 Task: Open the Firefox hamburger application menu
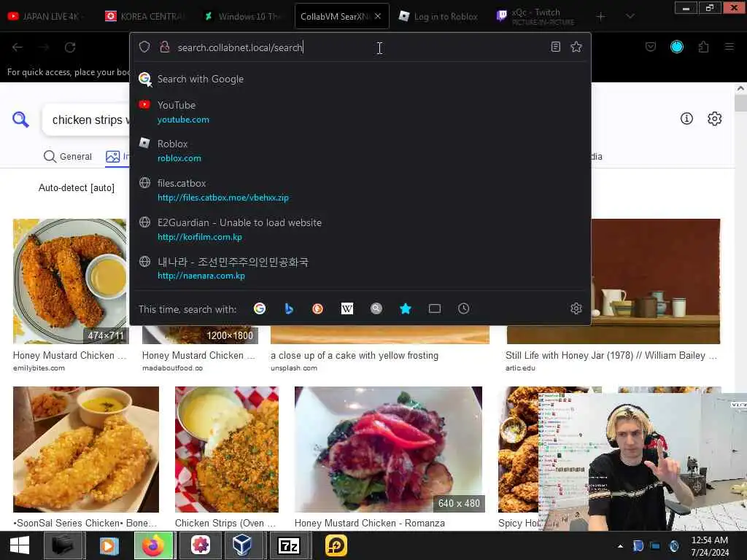pos(729,47)
